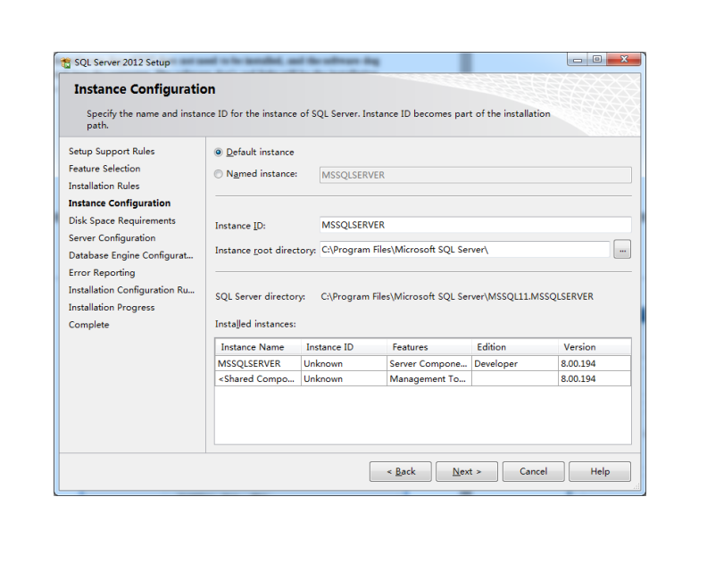Click the Named instance text field
Screen dimensions: 707x588
(475, 175)
